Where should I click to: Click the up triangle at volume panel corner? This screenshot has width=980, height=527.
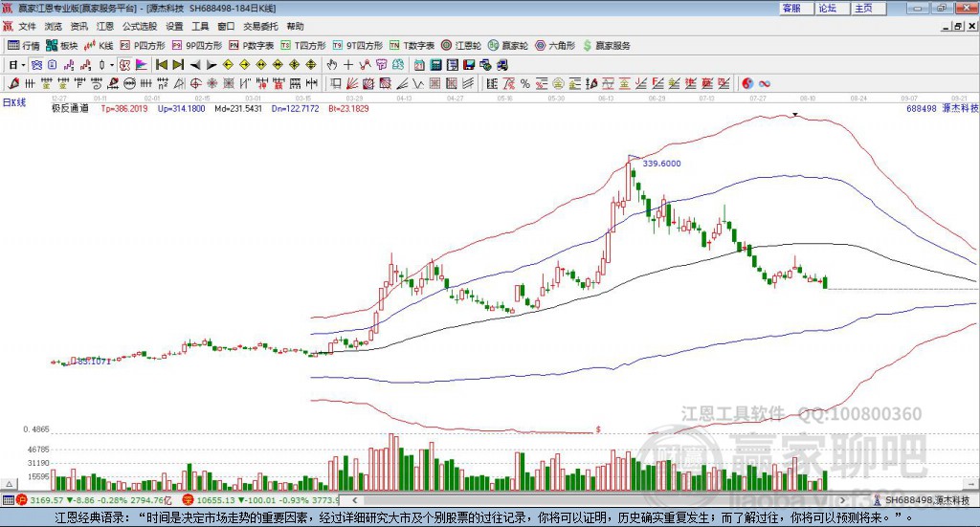(x=10, y=484)
